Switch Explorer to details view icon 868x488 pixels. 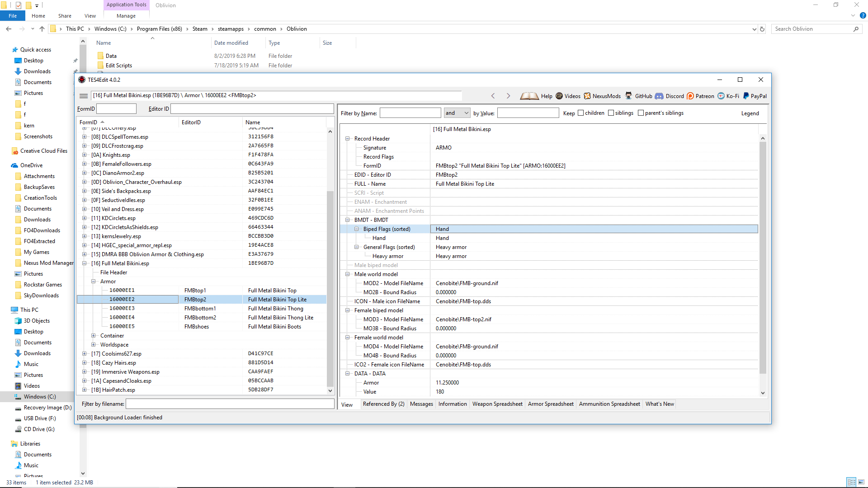pos(851,482)
